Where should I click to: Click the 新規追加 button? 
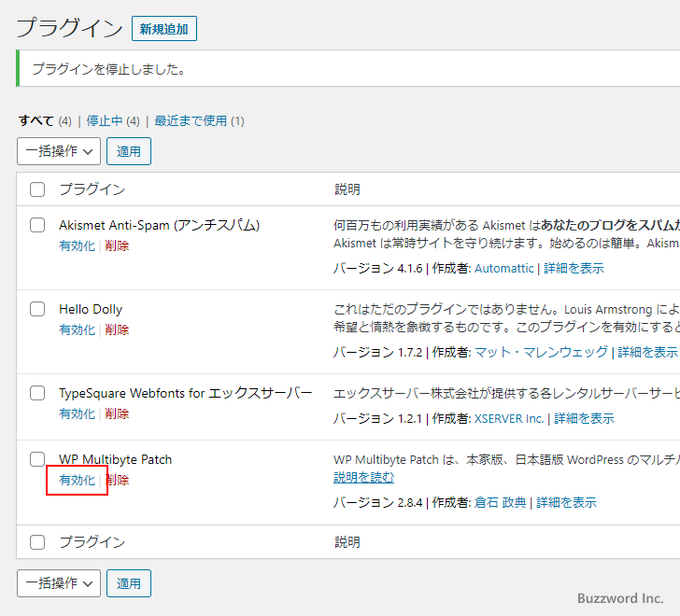click(x=164, y=29)
